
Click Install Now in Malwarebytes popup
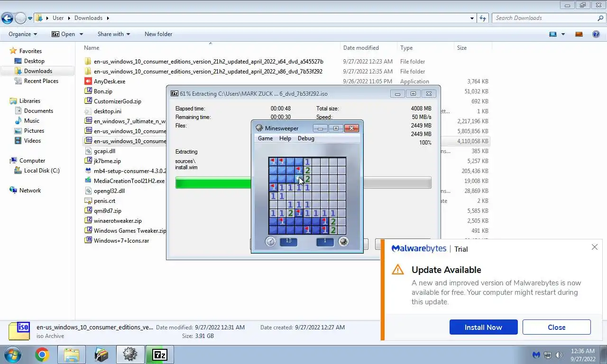(x=483, y=327)
